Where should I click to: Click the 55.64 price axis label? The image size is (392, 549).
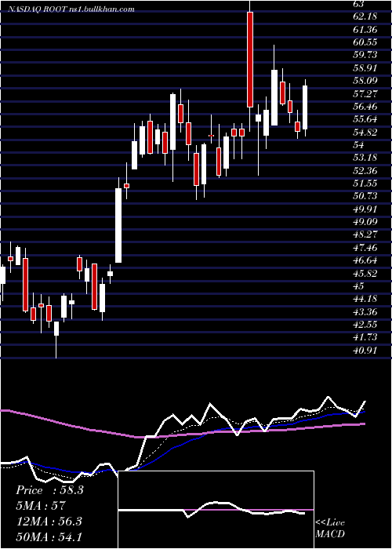[x=365, y=119]
